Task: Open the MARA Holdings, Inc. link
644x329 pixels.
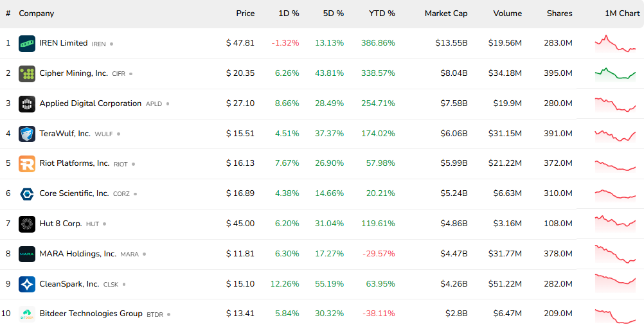Action: tap(78, 254)
